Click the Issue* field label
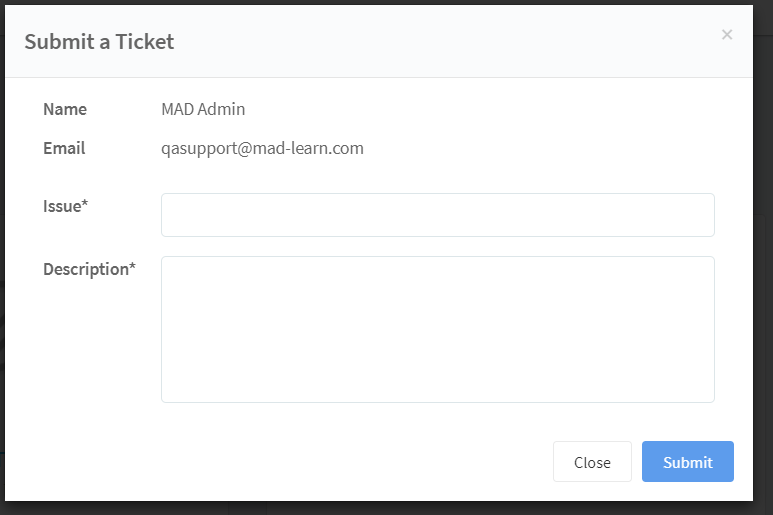 click(x=65, y=206)
